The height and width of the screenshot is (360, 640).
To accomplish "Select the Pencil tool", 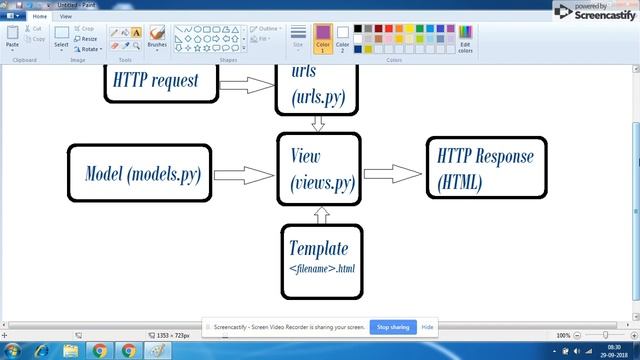I will (x=115, y=33).
